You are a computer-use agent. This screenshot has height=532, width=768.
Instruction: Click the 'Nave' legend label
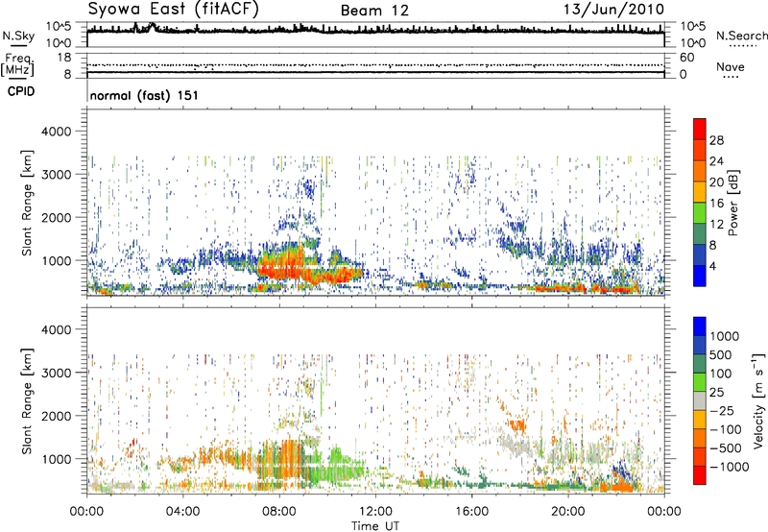click(731, 67)
